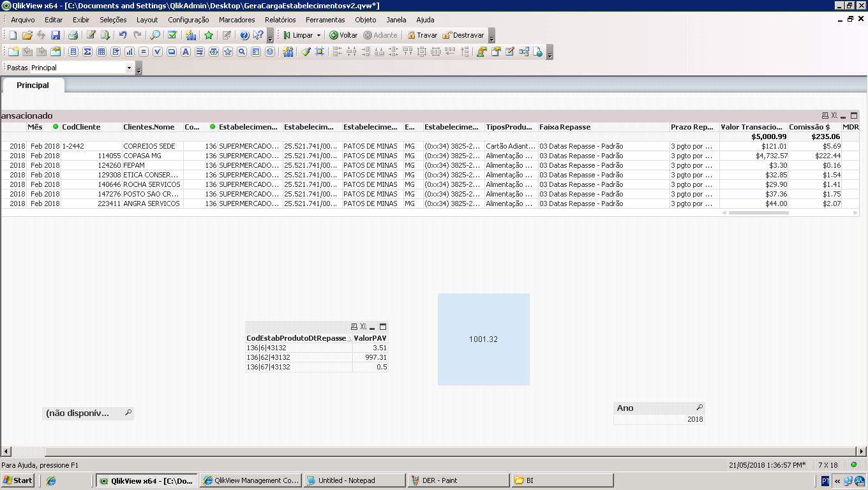The image size is (868, 490).
Task: Add a new sheet to the document
Action: [x=13, y=52]
